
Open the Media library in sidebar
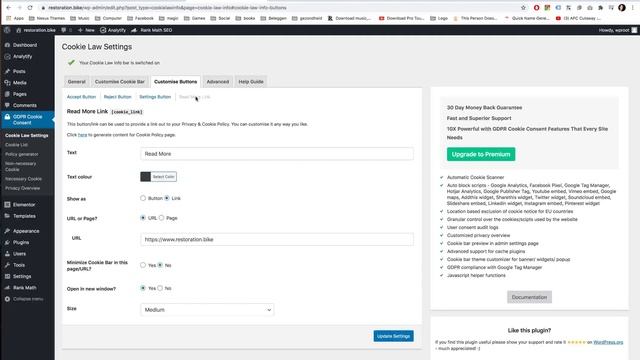[19, 83]
